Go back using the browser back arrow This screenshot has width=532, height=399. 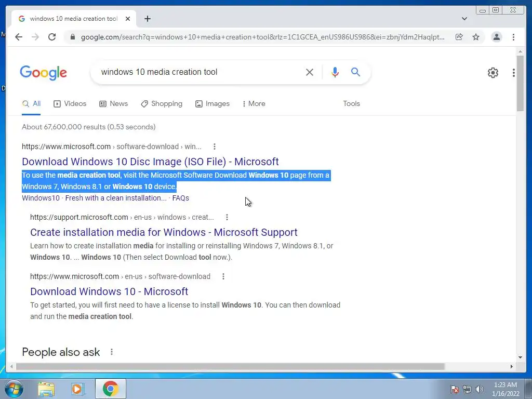tap(19, 37)
